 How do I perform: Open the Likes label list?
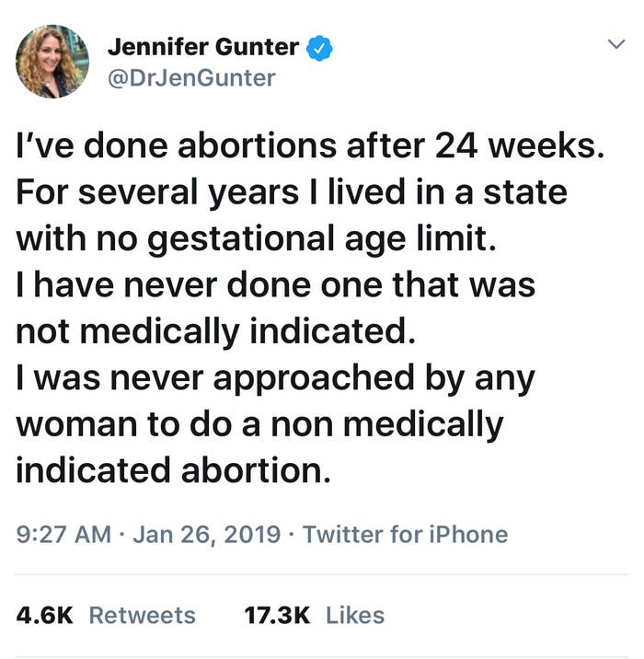[x=355, y=616]
